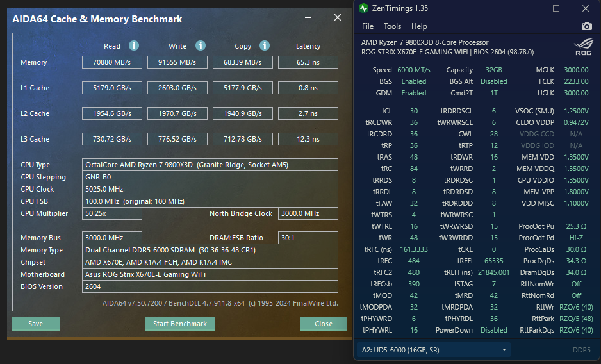
Task: Click tCL value 30 in ZenTimings
Action: 414,111
